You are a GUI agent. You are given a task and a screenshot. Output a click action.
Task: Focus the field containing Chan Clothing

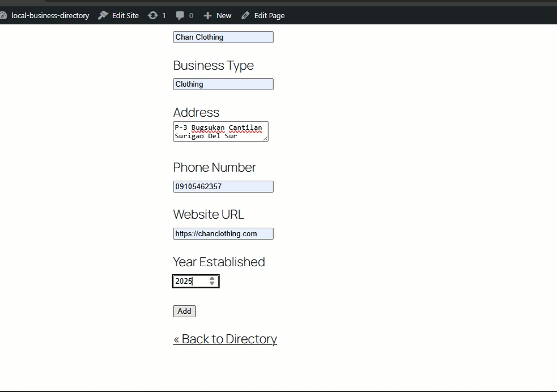(223, 37)
